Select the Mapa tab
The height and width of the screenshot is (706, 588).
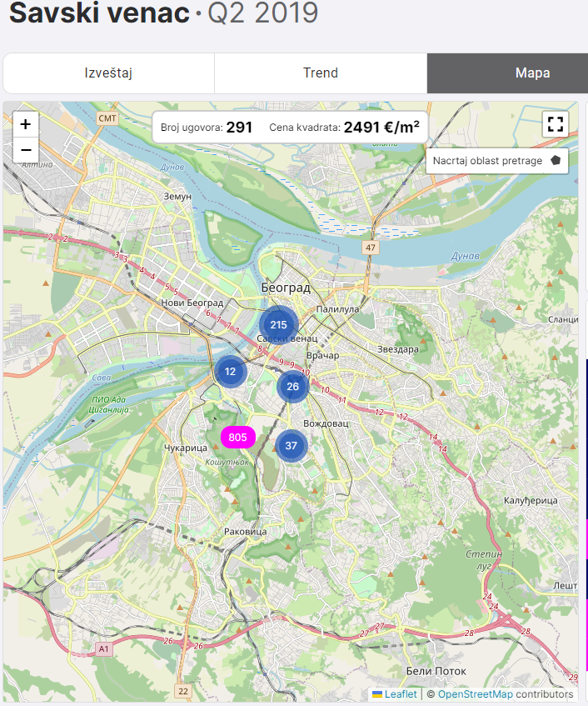(532, 73)
